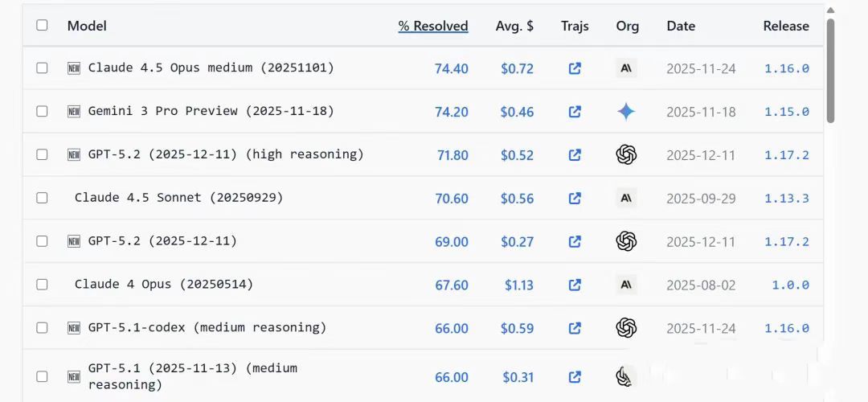Click the 74.20 resolved score
Viewport: 868px width, 402px height.
coord(451,112)
